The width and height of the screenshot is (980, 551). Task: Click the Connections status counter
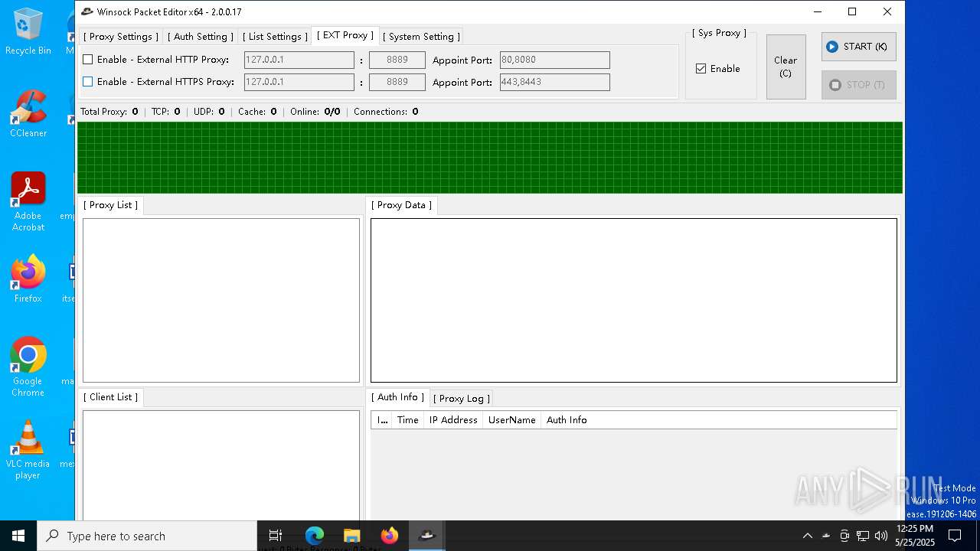pyautogui.click(x=386, y=112)
